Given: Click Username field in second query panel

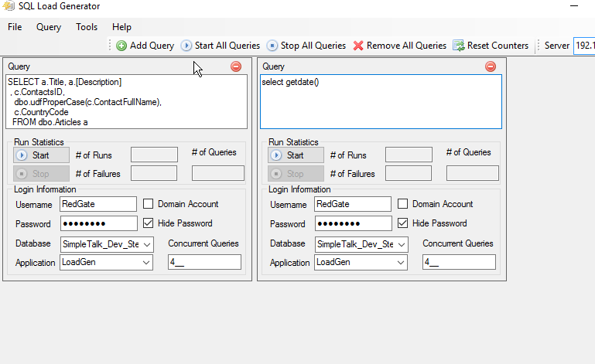Looking at the screenshot, I should click(353, 204).
